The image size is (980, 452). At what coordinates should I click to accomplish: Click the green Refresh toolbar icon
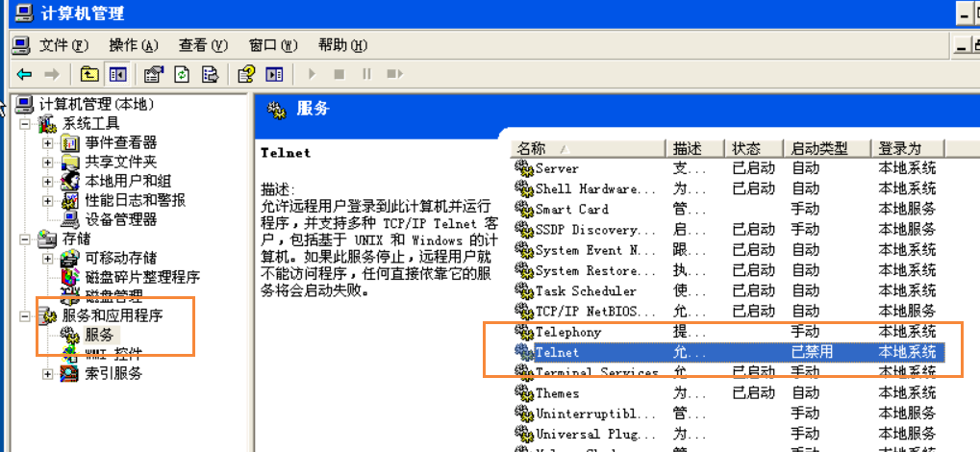click(181, 74)
